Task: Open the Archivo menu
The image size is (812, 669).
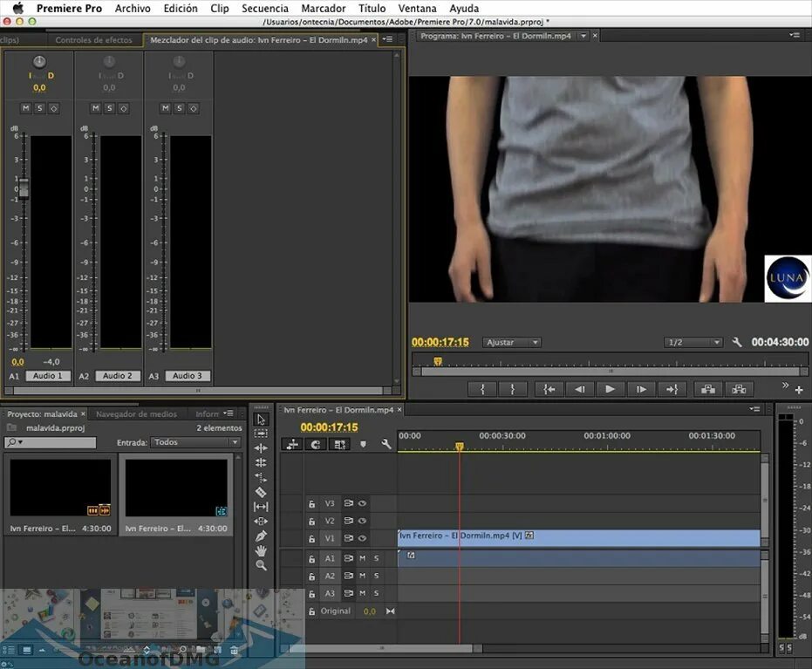Action: point(133,8)
